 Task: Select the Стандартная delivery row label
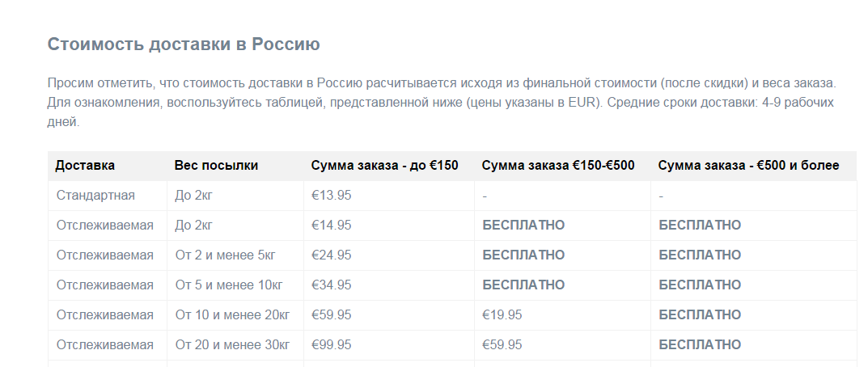click(95, 196)
